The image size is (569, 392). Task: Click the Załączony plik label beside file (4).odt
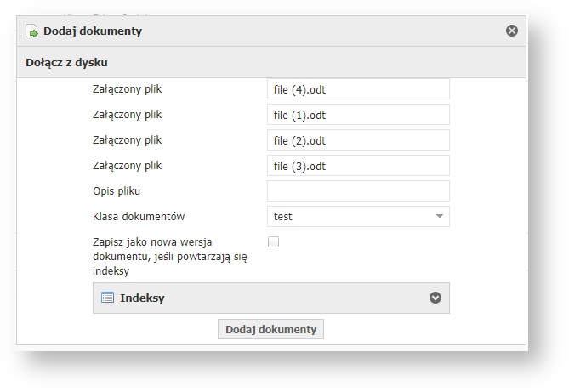[x=127, y=89]
